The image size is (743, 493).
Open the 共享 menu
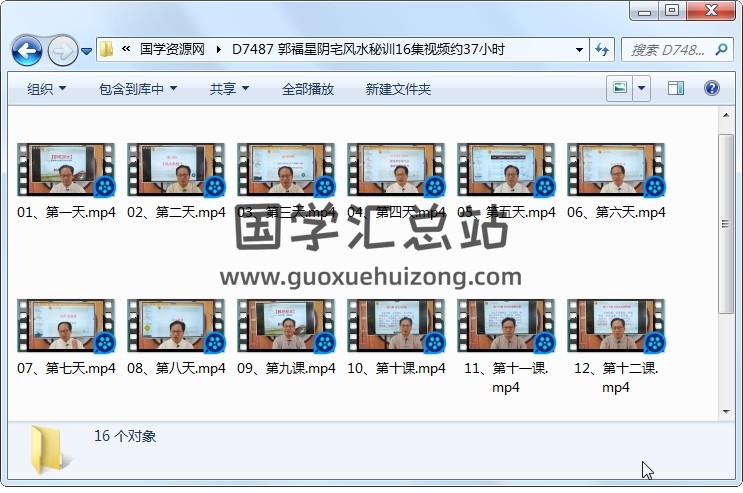(229, 89)
